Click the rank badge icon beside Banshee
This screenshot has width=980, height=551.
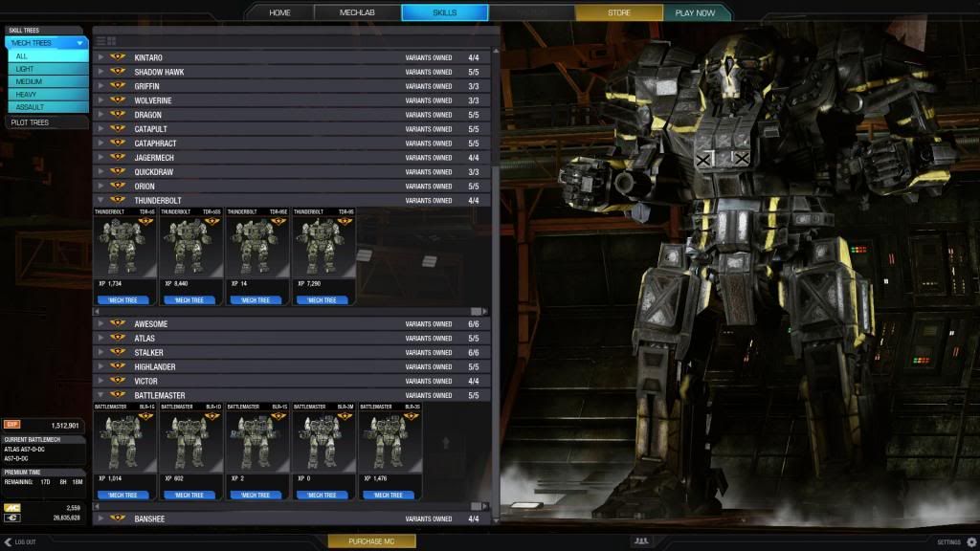click(118, 518)
